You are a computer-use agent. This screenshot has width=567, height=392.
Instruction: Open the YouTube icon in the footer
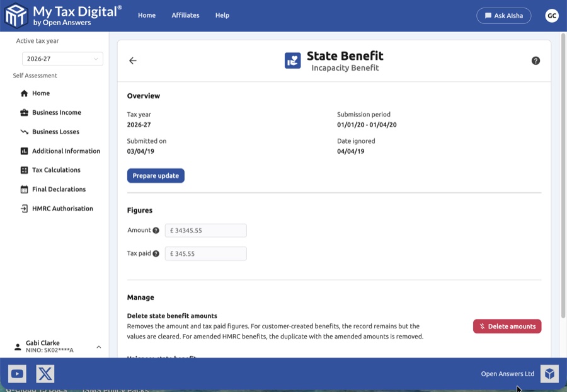tap(17, 373)
